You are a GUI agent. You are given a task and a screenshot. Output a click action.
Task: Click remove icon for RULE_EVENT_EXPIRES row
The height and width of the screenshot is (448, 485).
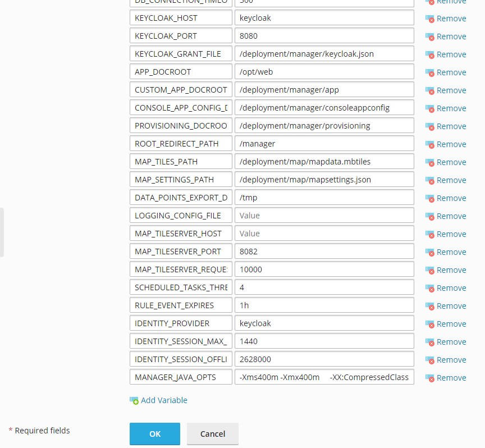[429, 306]
